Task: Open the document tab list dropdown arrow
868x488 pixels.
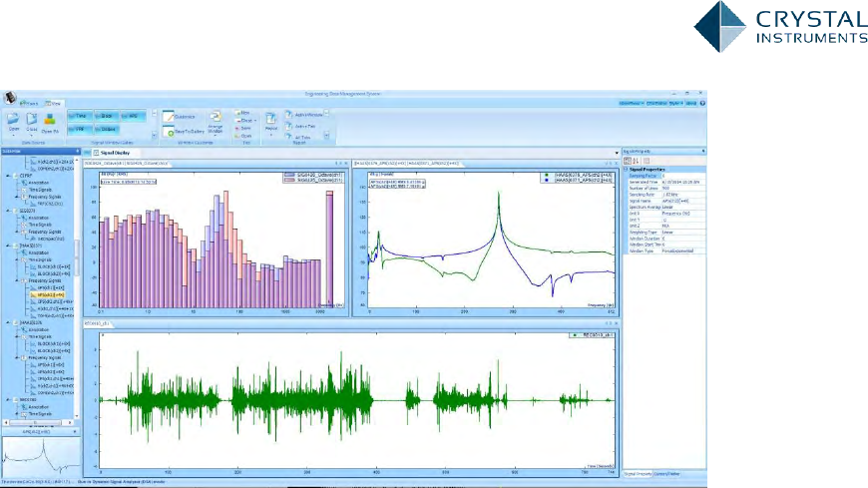Action: pos(617,153)
